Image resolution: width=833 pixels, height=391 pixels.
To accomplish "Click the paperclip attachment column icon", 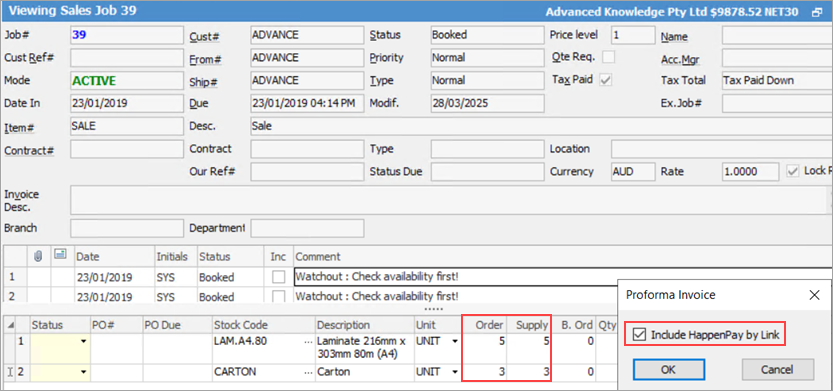I will tap(38, 257).
